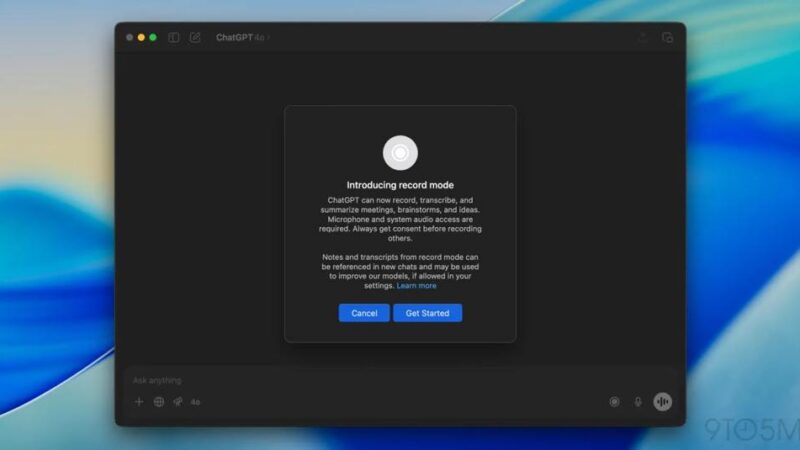This screenshot has height=450, width=800.
Task: Click the yellow minimize window button
Action: click(141, 37)
